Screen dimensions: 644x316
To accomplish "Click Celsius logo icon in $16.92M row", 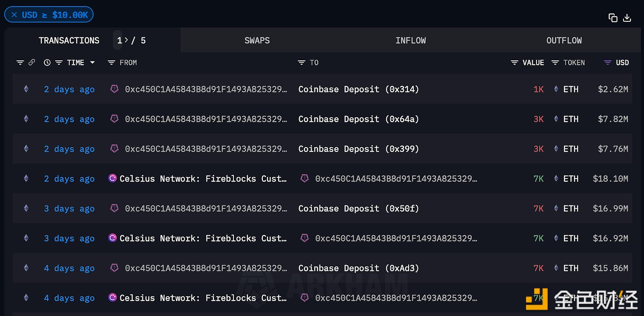I will pos(113,238).
